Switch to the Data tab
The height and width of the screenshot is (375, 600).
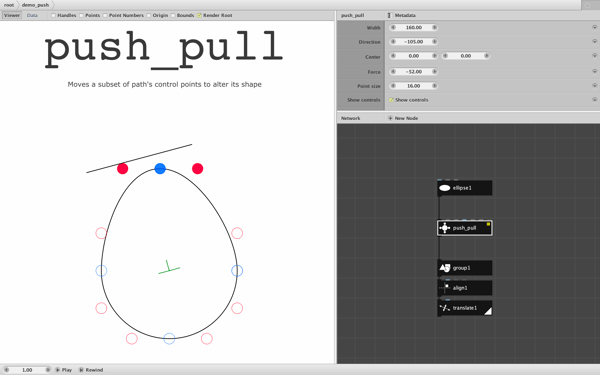coord(32,15)
